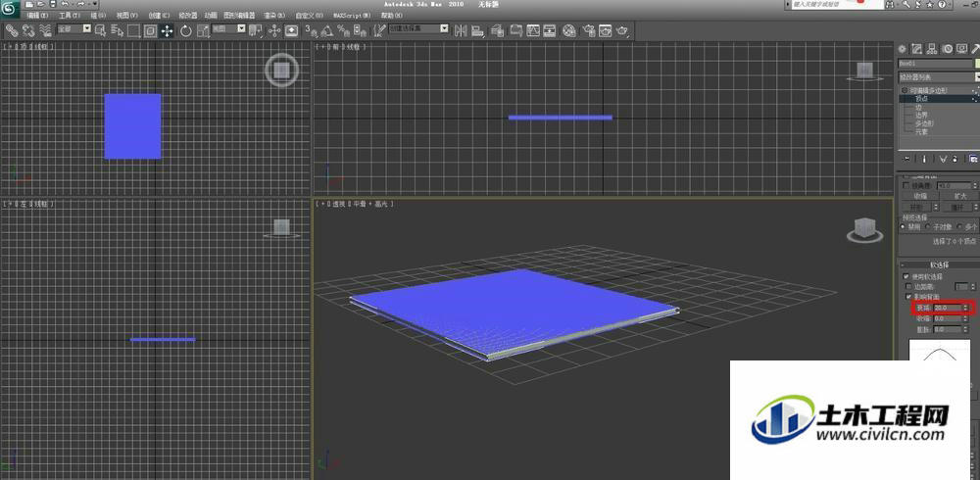Toggle the 边距离 checkbox
The image size is (980, 480).
coord(908,286)
